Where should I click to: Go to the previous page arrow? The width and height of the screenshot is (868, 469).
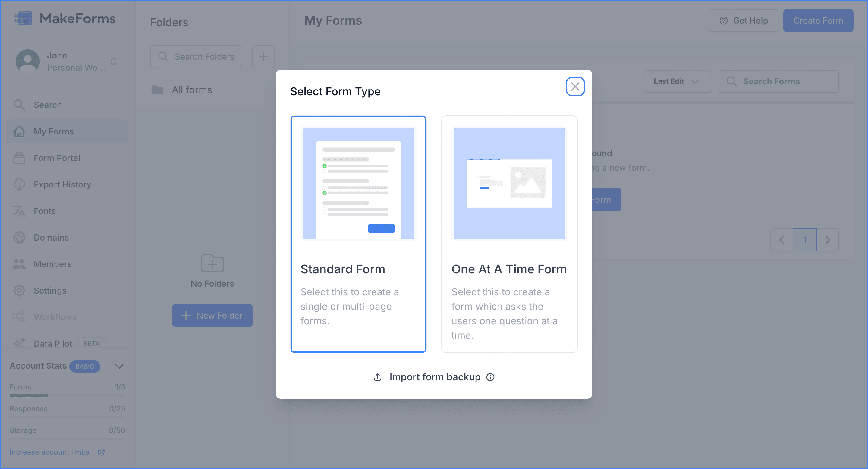[x=782, y=240]
